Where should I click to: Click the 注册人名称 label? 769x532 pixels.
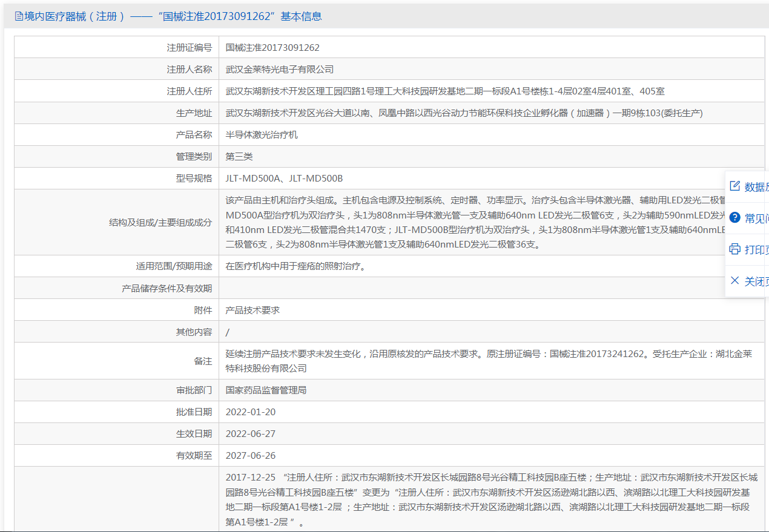click(190, 70)
